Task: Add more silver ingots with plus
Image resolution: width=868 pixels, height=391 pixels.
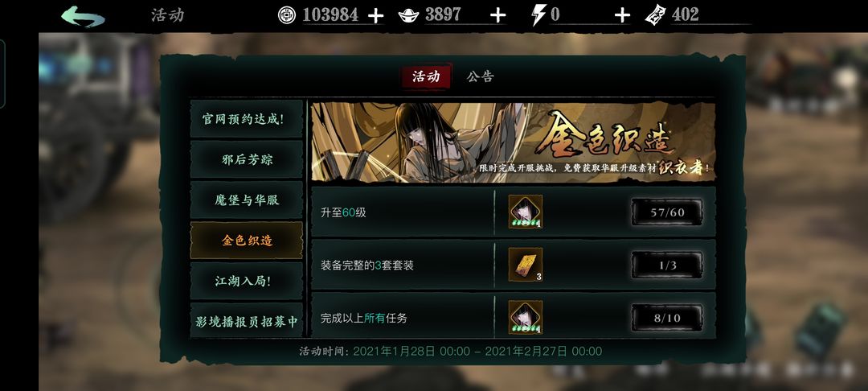Action: point(498,15)
